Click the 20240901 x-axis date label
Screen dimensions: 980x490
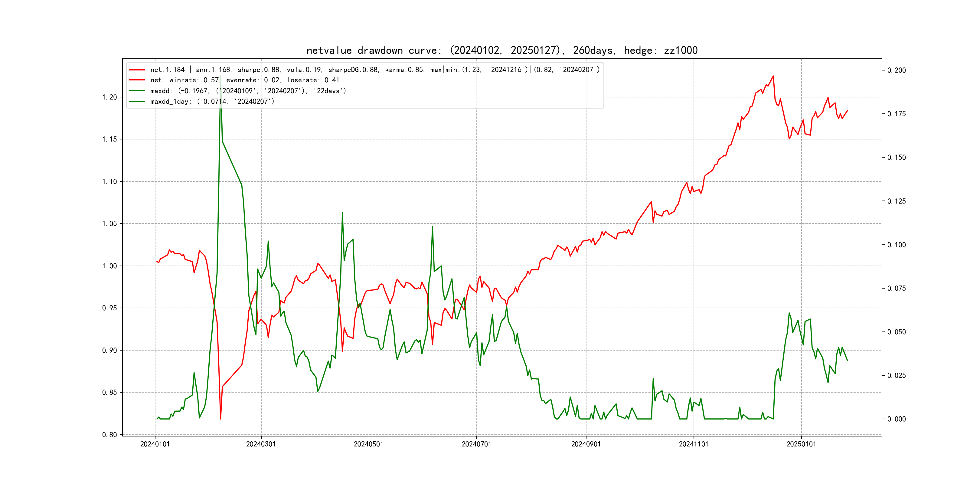586,444
